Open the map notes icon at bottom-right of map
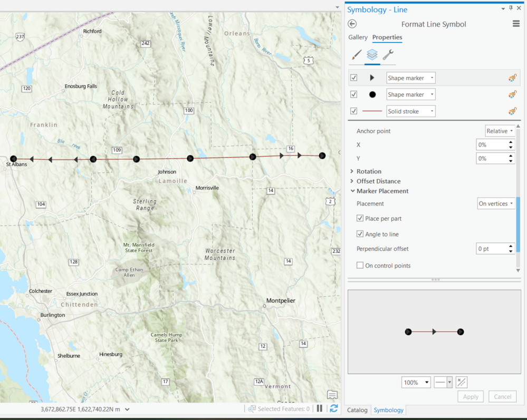The image size is (527, 420). (332, 395)
